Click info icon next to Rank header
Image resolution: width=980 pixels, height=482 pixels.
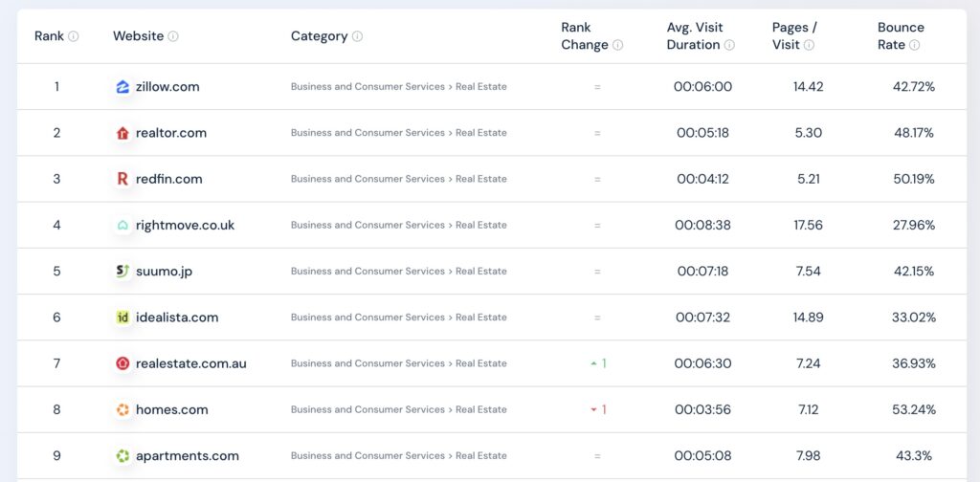tap(74, 36)
